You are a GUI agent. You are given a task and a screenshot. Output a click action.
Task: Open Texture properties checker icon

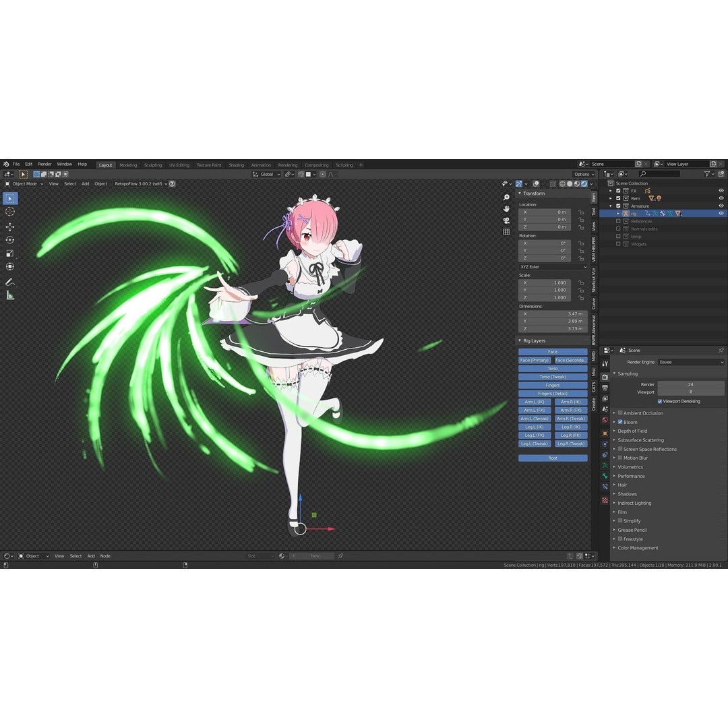click(x=605, y=500)
